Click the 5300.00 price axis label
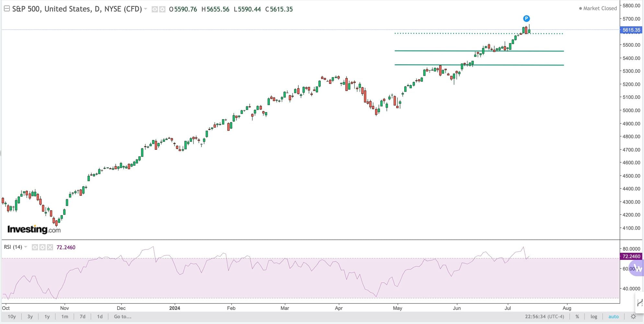 [631, 71]
